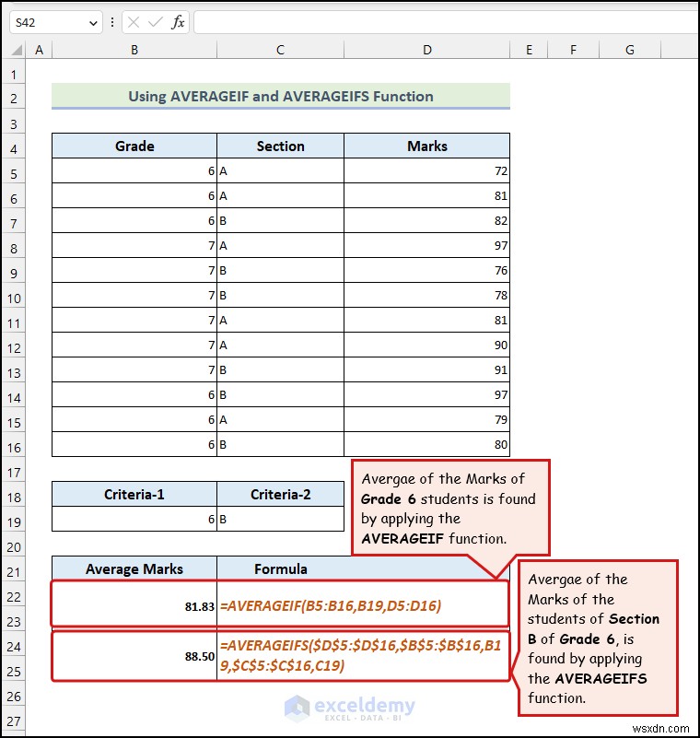Click the average result cell 88.50
The width and height of the screenshot is (700, 738).
pos(134,656)
